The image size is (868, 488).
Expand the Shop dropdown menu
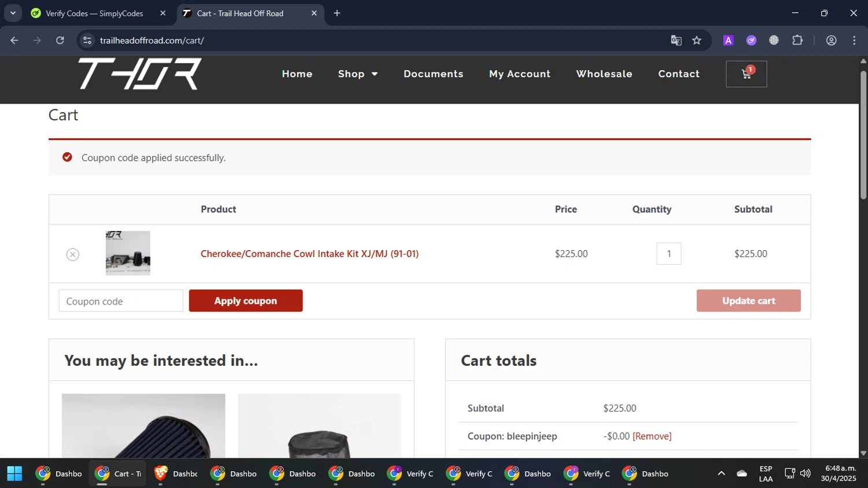358,74
